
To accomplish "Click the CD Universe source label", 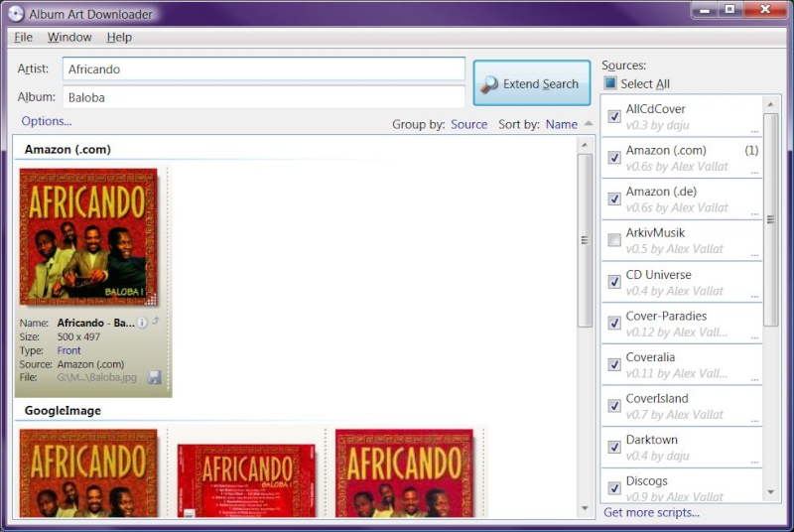I will pyautogui.click(x=658, y=274).
